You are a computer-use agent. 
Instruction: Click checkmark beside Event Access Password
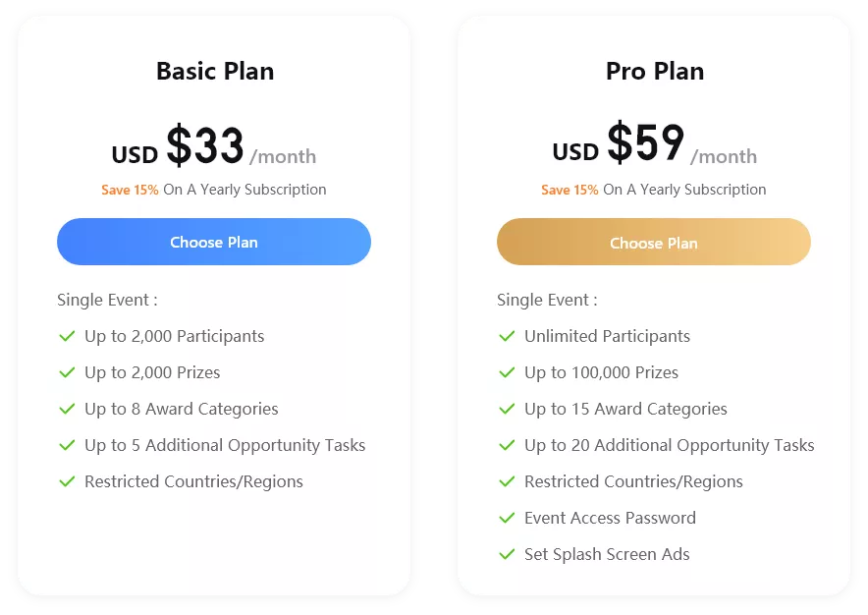(x=507, y=518)
